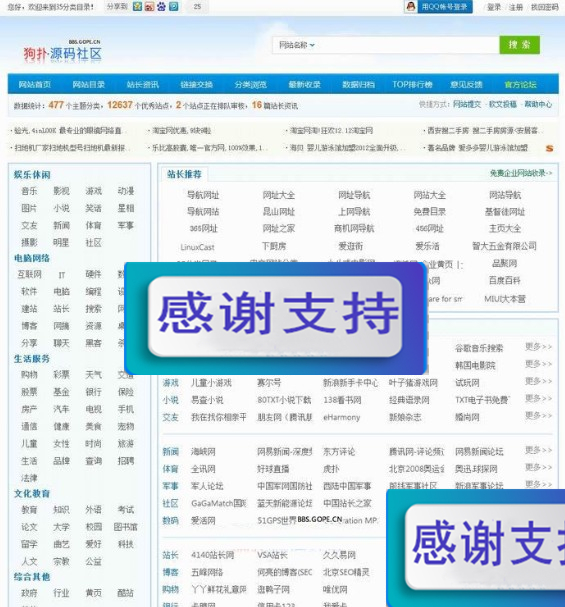This screenshot has height=607, width=565.
Task: Open 免费企业网站收录 link
Action: (x=521, y=173)
